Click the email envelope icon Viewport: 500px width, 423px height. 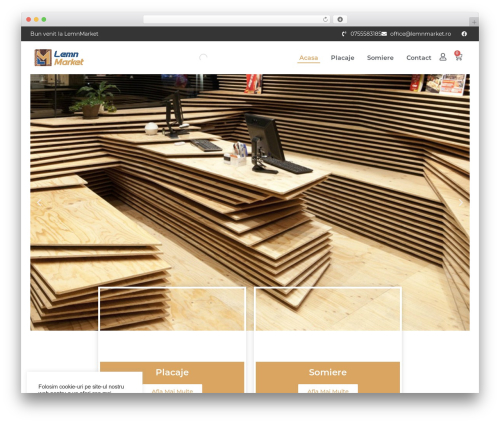pyautogui.click(x=384, y=34)
